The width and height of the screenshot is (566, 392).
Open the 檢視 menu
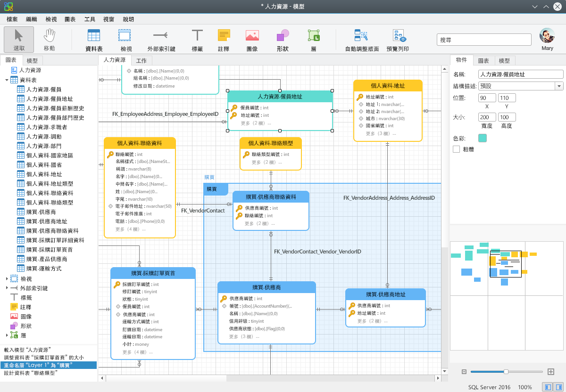coord(51,19)
